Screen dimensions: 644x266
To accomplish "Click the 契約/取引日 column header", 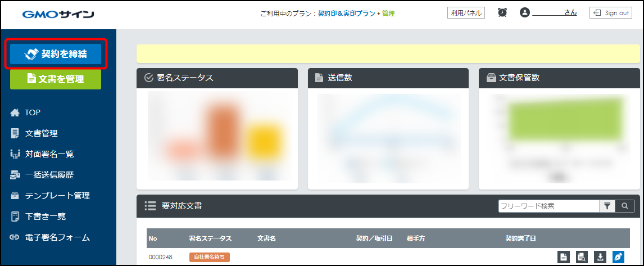I will 374,238.
